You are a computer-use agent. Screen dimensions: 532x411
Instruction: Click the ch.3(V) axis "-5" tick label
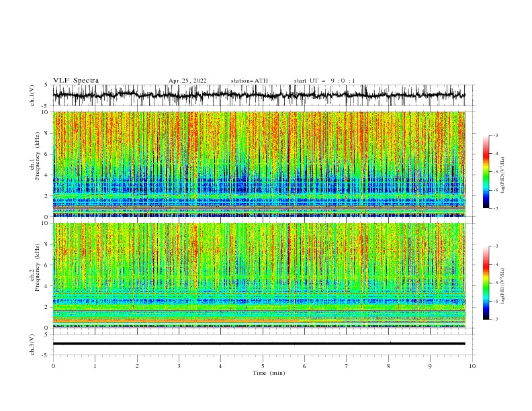(x=46, y=355)
